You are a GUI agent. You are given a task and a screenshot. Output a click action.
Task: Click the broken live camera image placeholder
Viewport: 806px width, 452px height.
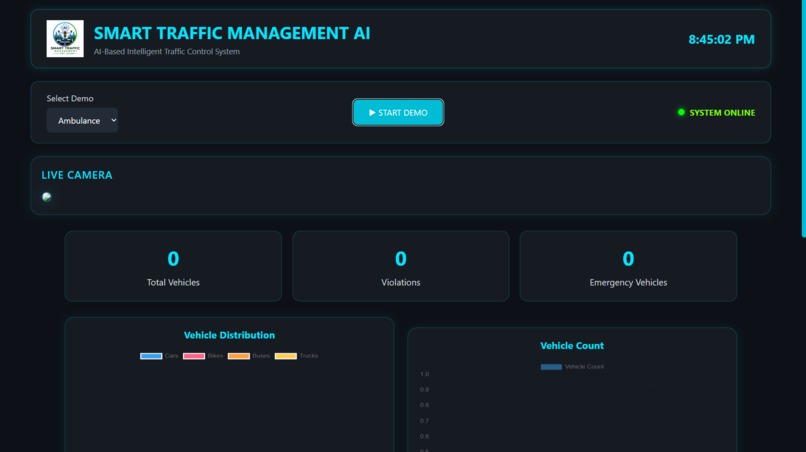(47, 197)
